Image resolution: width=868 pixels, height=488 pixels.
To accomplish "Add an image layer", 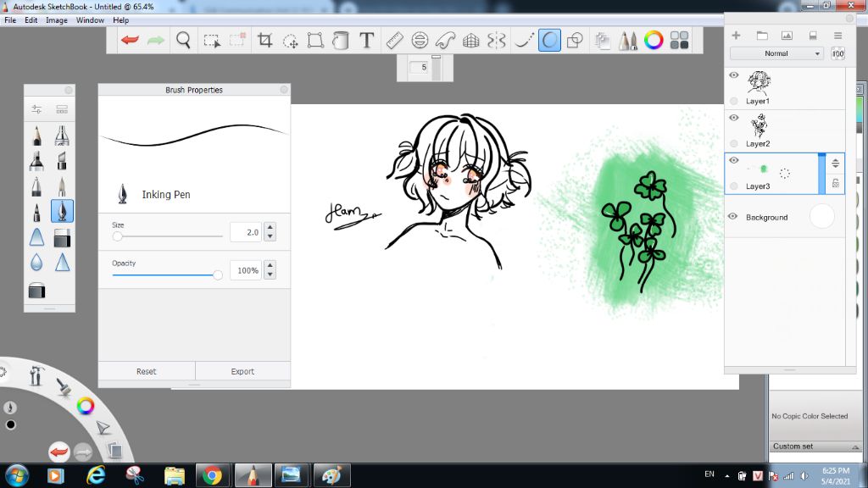I will click(787, 36).
